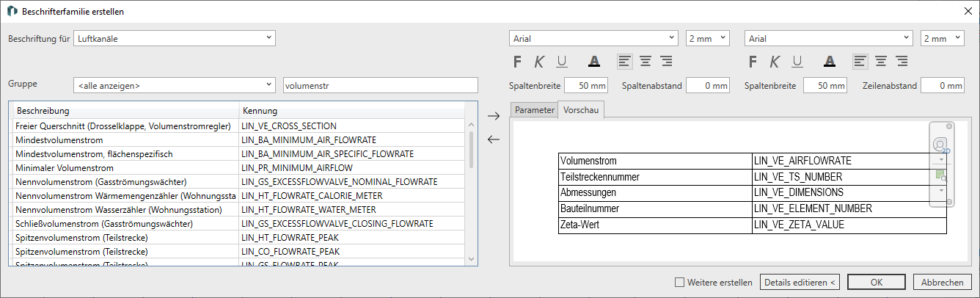The image size is (980, 298).
Task: Click Zeta-Wert cell in preview
Action: coord(655,225)
